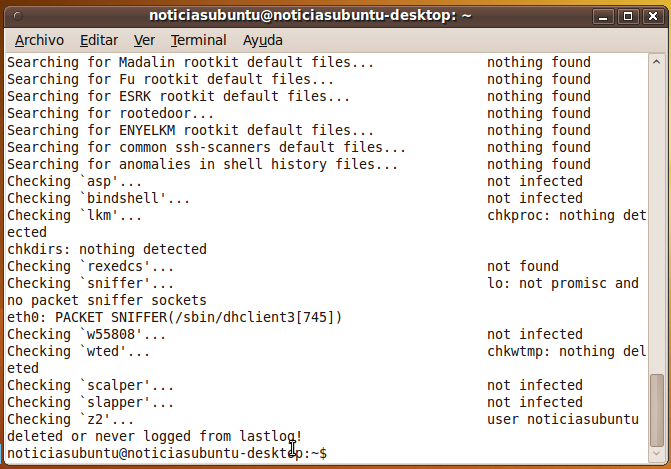Viewport: 671px width, 469px height.
Task: Click the Checking `bindshell'... line
Action: 98,199
